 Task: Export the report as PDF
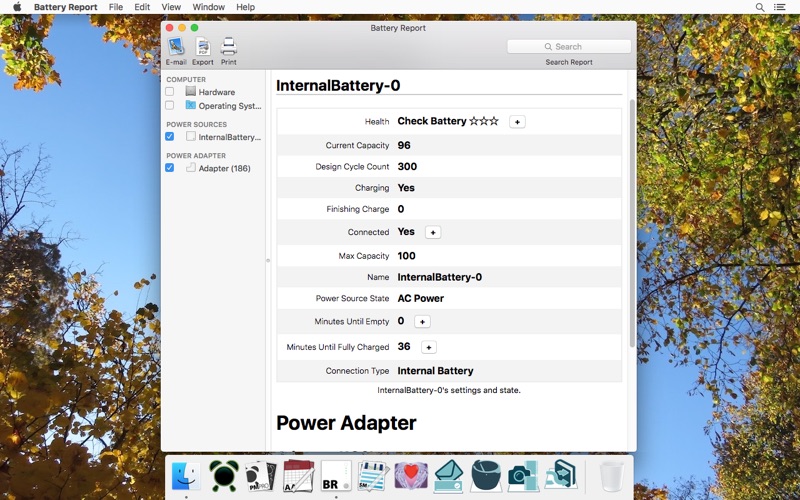(x=203, y=46)
